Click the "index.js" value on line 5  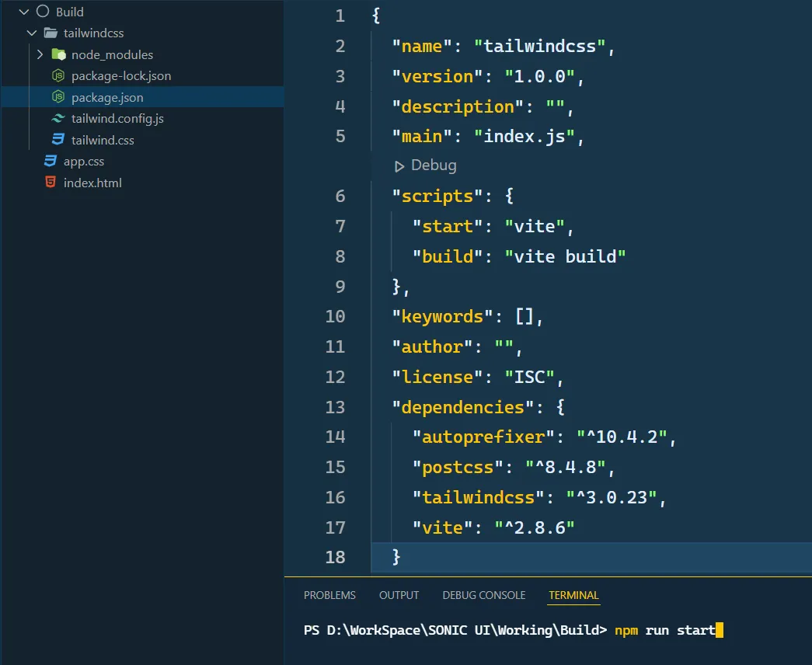(x=524, y=136)
